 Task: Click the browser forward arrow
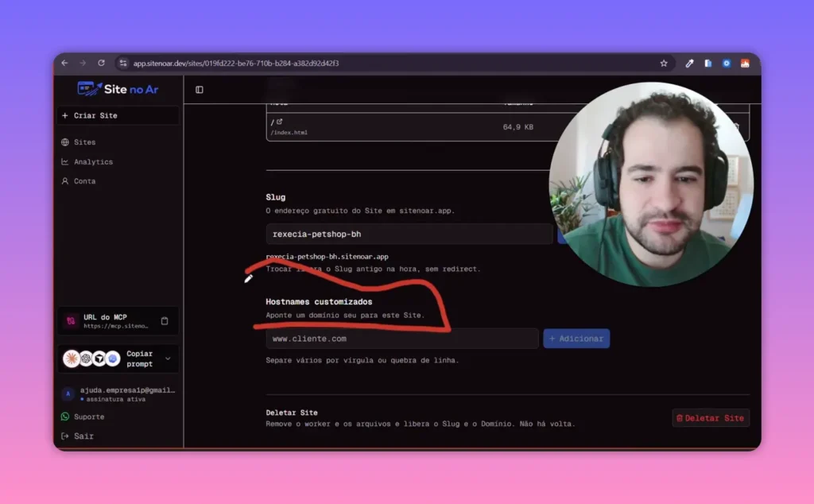[83, 63]
